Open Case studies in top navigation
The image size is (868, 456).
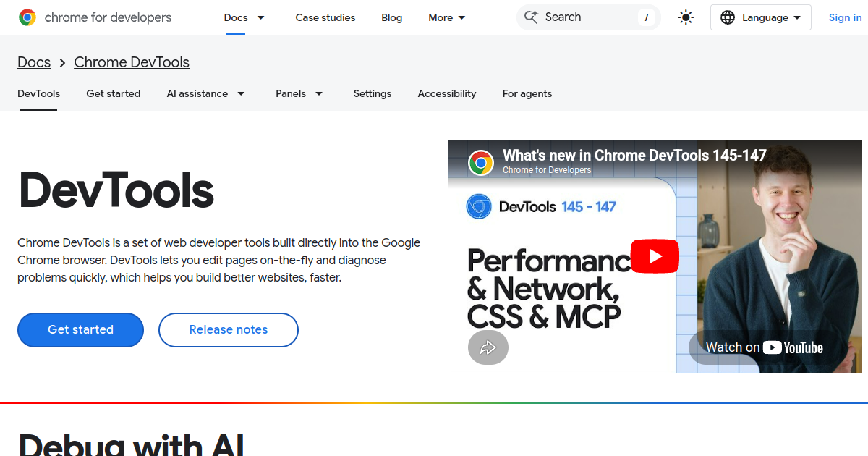pos(325,17)
